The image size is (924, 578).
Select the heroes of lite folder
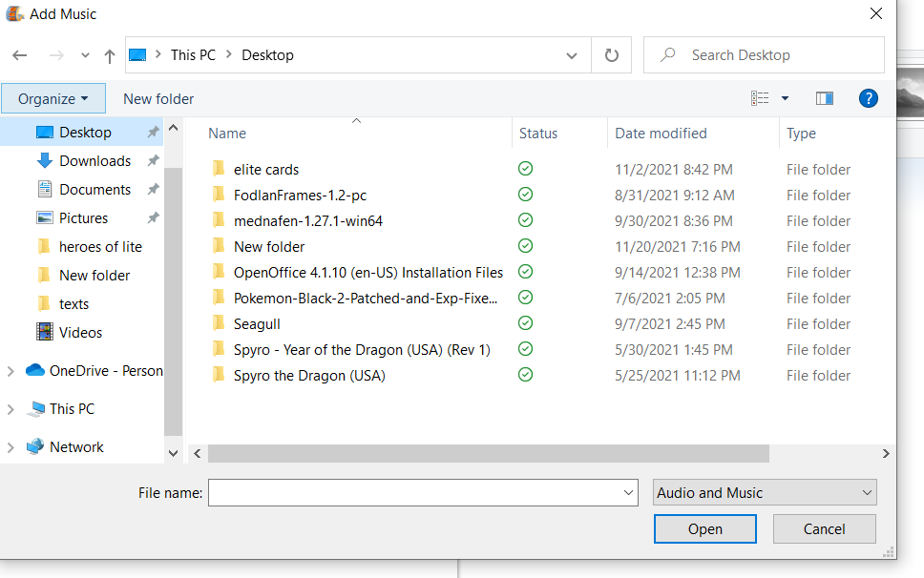point(82,247)
